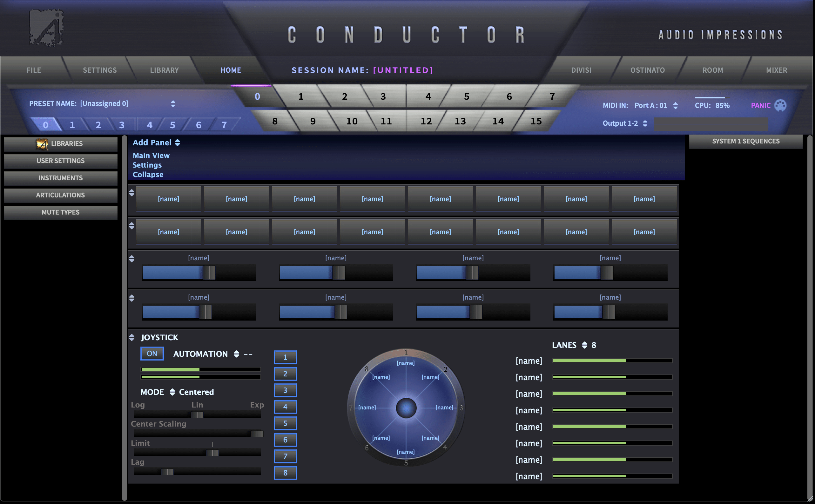Click the left panel vertical scrollbar
Viewport: 815px width, 504px height.
125,318
